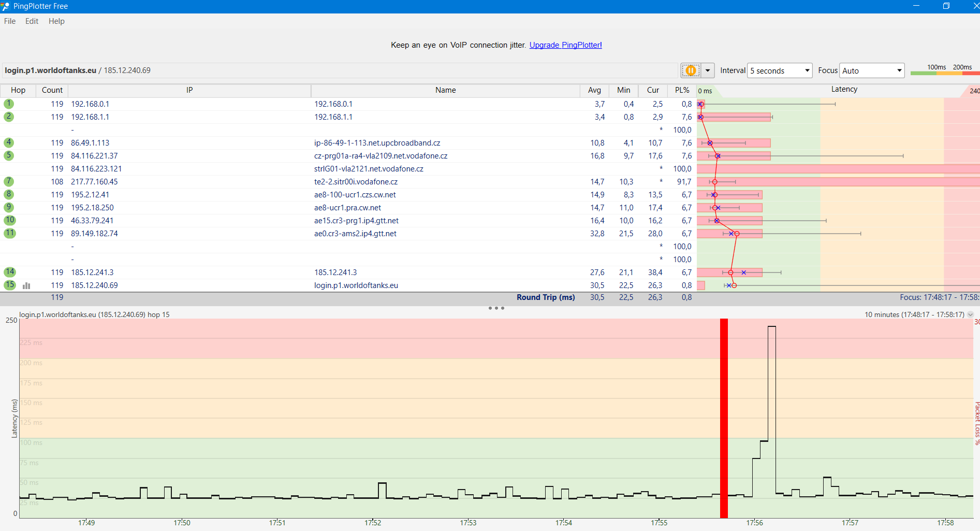Open the Interval combo box showing 5 seconds
The height and width of the screenshot is (531, 980).
[x=780, y=70]
